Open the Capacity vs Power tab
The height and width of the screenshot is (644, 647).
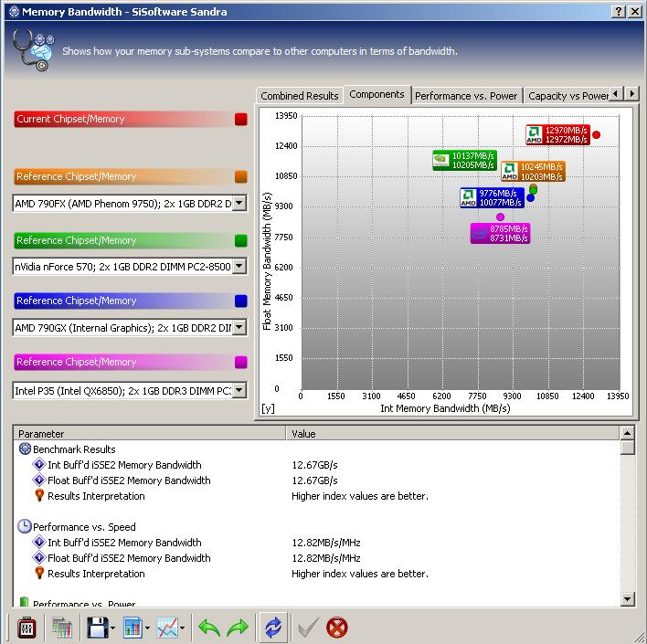[567, 96]
